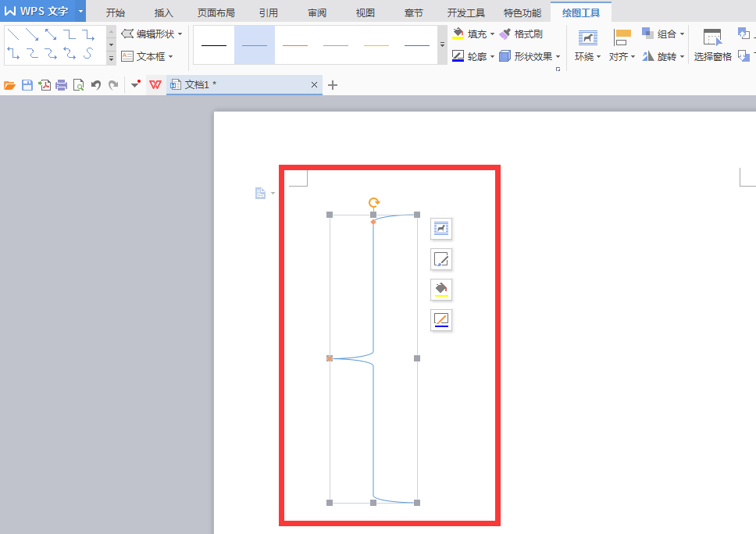
Task: Select the curved arrow connector shape
Action: click(x=51, y=53)
